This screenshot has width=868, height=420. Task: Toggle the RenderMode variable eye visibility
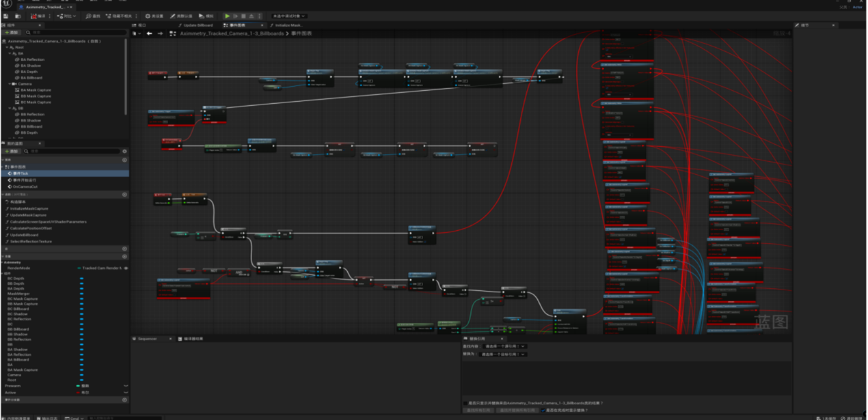pos(125,268)
